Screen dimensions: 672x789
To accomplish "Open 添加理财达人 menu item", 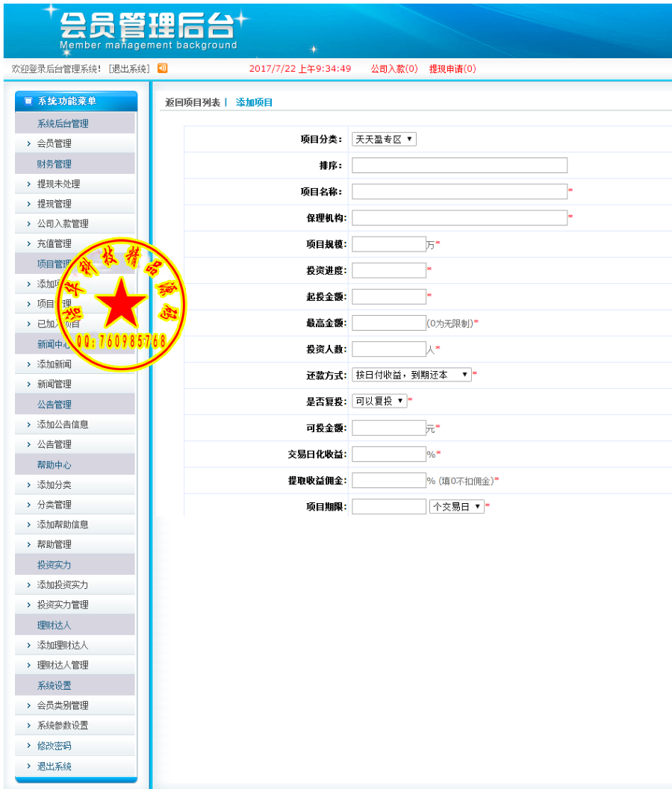I will [x=63, y=645].
